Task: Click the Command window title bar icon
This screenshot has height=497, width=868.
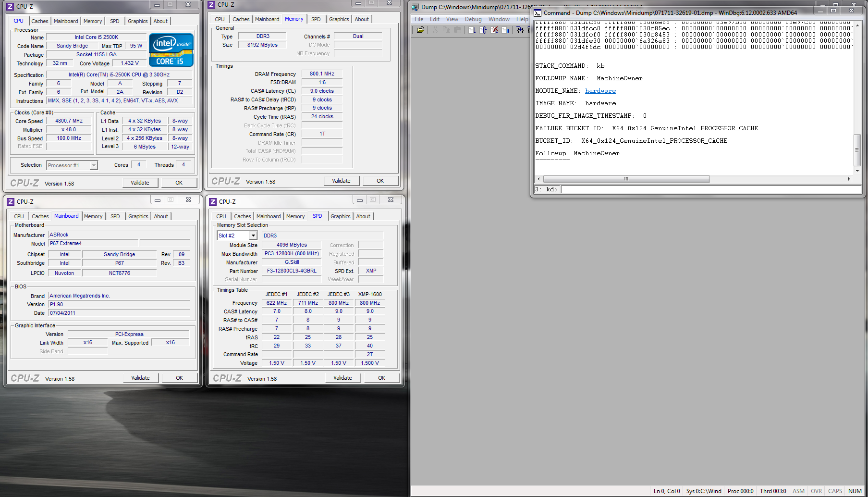Action: coord(538,13)
